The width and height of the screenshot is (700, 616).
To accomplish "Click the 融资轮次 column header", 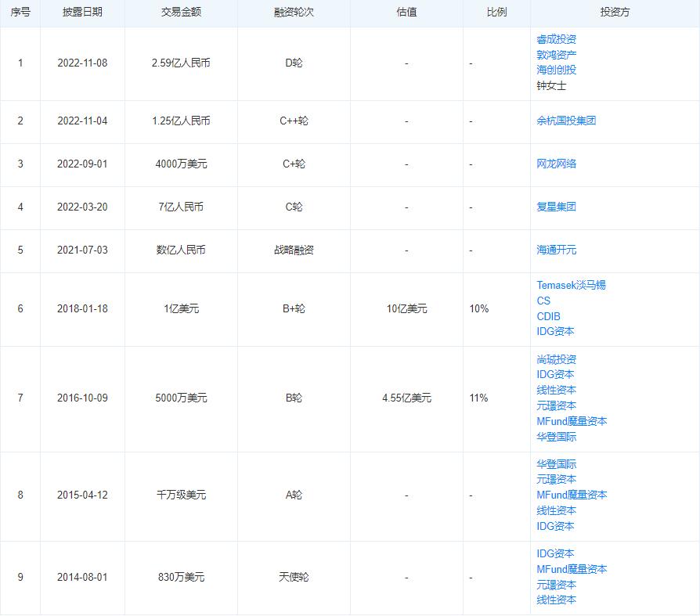I will pos(294,12).
